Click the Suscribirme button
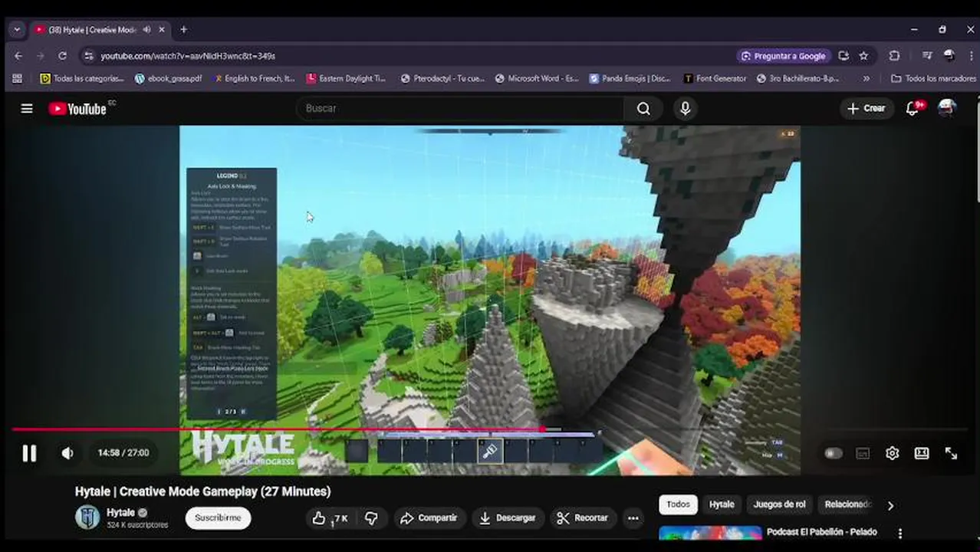This screenshot has width=980, height=552. [218, 517]
